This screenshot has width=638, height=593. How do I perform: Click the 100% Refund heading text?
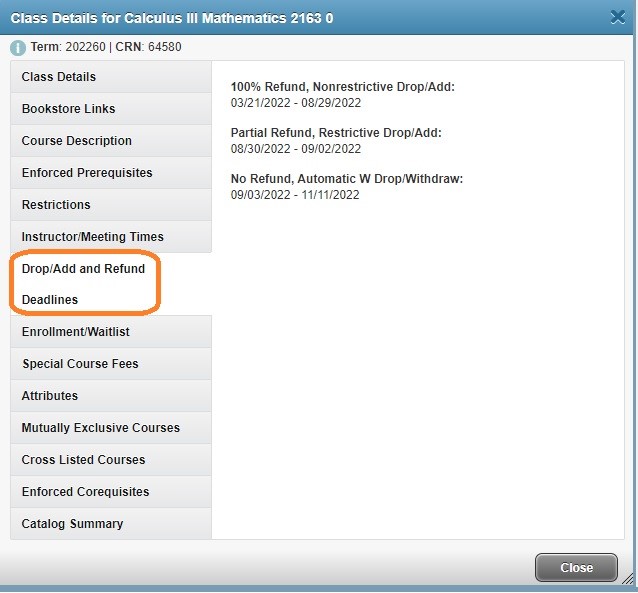tap(342, 87)
